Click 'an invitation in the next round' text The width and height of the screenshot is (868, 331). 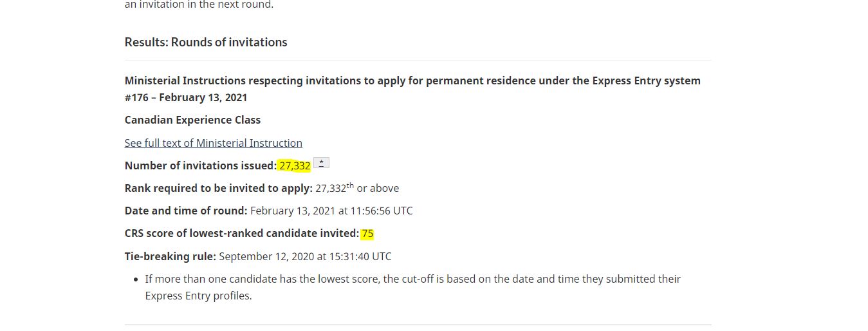[x=199, y=5]
